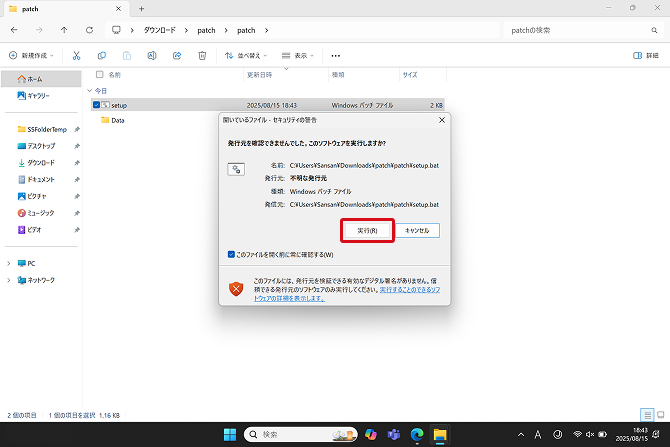670x447 pixels.
Task: Click the speaker muted volume icon
Action: coord(590,435)
